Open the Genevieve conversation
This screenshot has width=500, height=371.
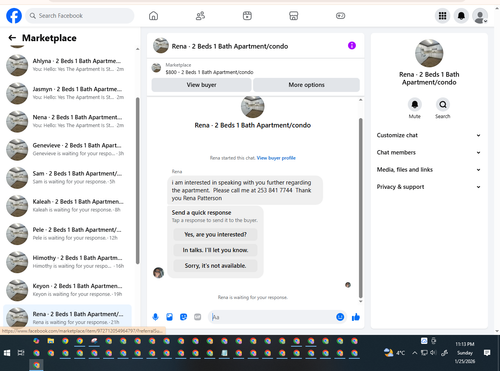(x=68, y=150)
